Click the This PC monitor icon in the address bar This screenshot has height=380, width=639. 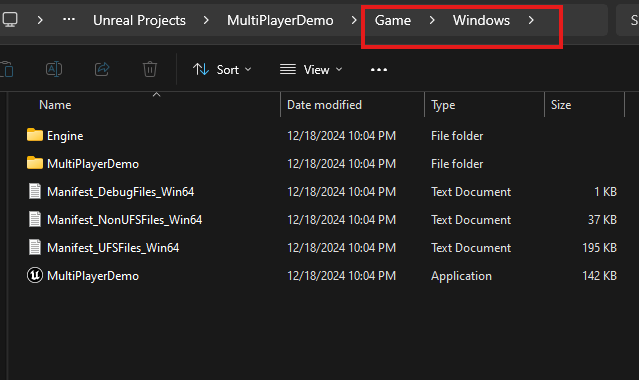tap(10, 20)
